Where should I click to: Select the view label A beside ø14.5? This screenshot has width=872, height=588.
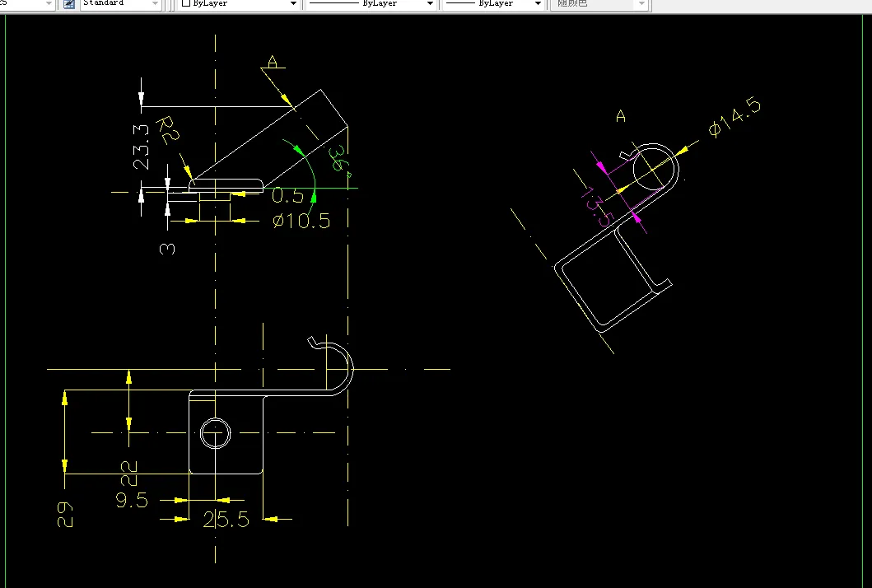(x=621, y=116)
